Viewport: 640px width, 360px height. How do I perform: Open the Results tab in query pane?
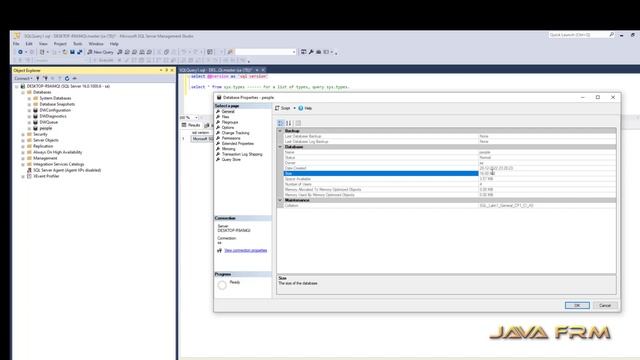[191, 125]
